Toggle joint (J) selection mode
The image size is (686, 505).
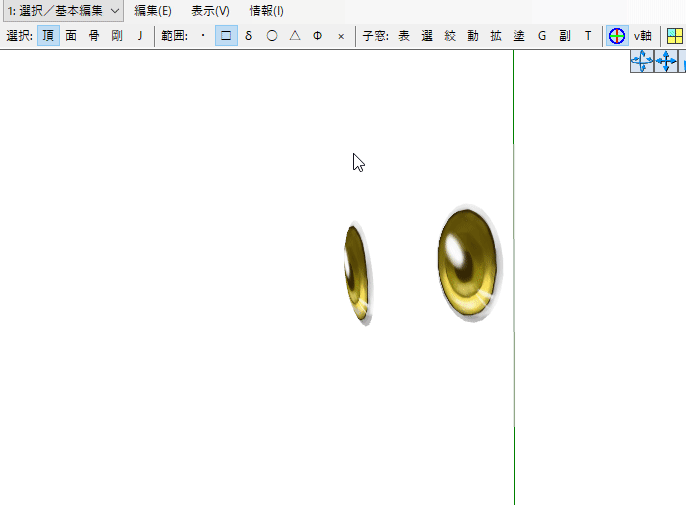coord(140,36)
